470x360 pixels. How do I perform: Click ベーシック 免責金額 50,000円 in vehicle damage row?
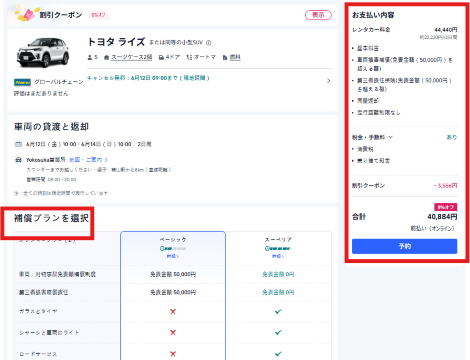[x=173, y=274]
